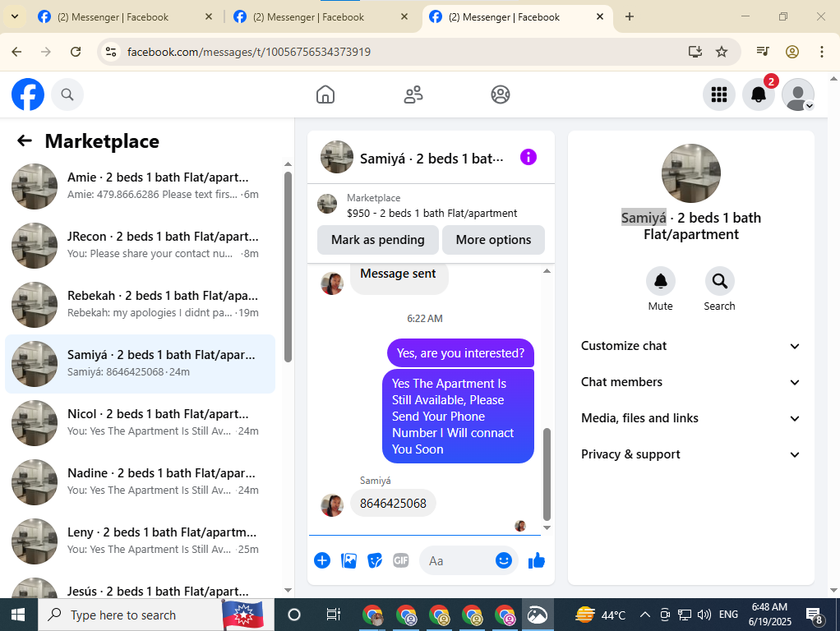
Task: Open the Facebook logo home link
Action: point(28,94)
